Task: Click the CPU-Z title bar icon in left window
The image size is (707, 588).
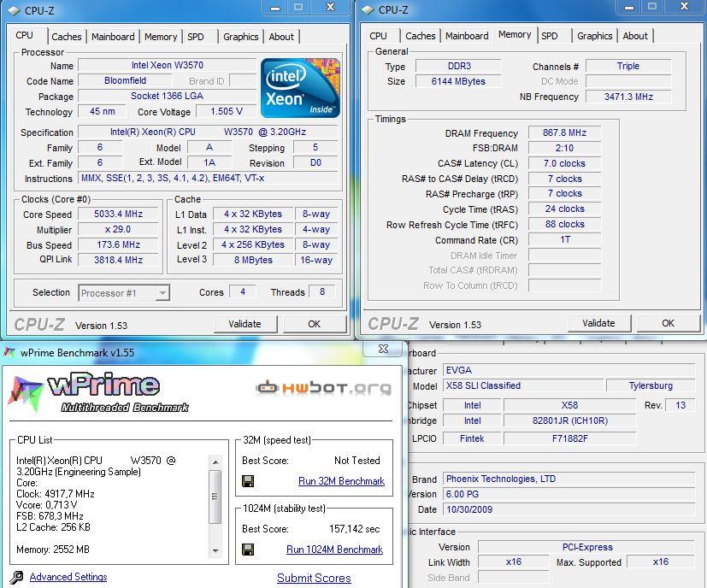Action: click(x=14, y=10)
